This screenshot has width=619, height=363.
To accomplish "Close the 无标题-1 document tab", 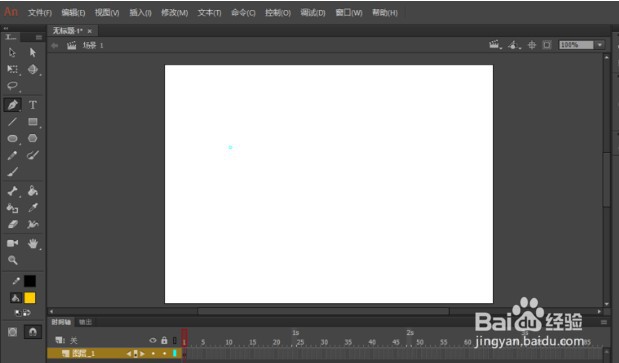I will (x=90, y=31).
